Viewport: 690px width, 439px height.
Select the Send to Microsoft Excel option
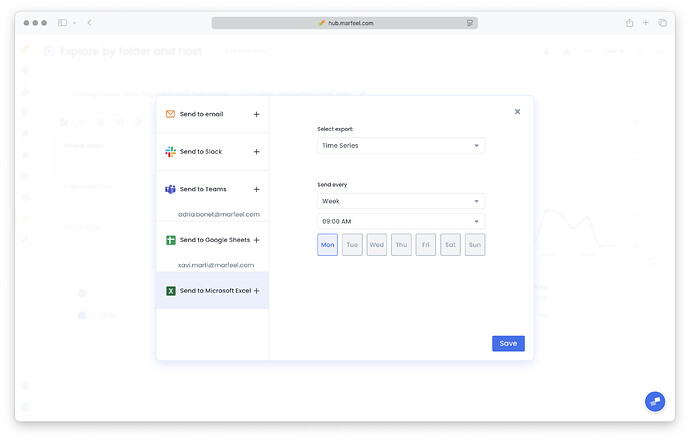[214, 290]
